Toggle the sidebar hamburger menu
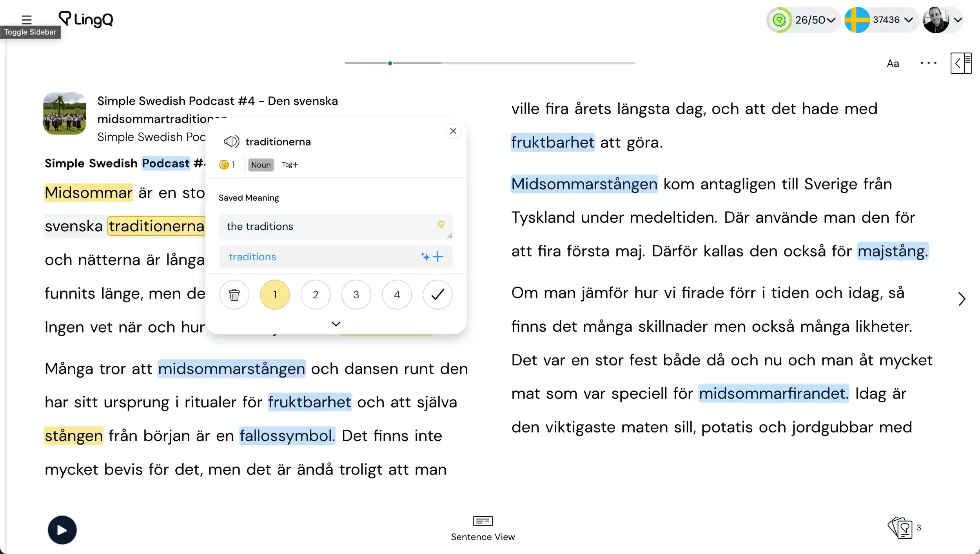This screenshot has width=980, height=554. [27, 19]
